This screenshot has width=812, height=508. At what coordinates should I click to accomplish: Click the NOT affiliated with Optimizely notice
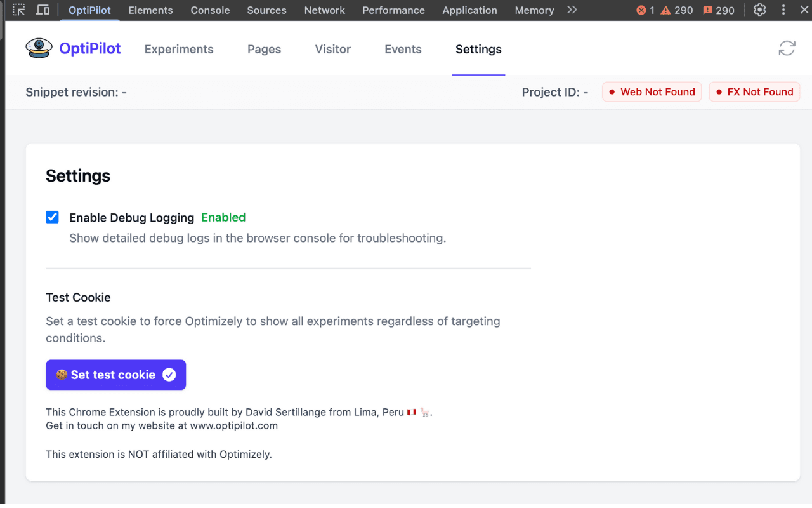pos(159,454)
